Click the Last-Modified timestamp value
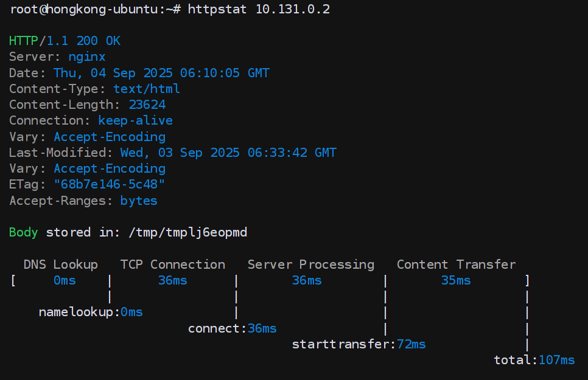 (x=228, y=153)
